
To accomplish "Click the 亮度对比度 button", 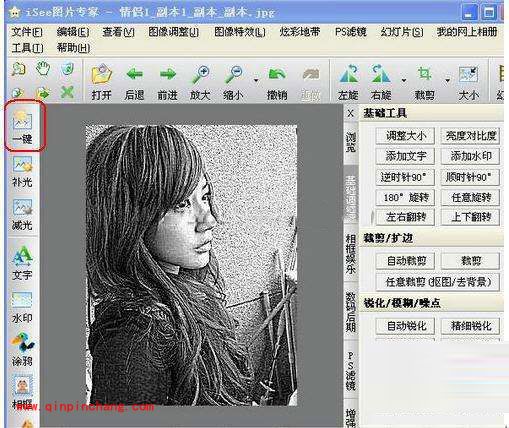I will pyautogui.click(x=470, y=136).
